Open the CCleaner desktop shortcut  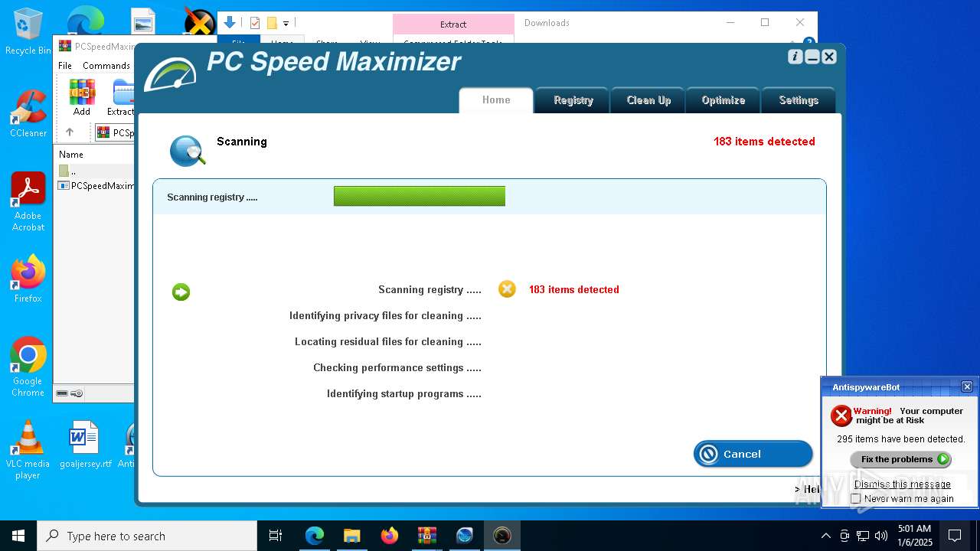click(x=28, y=113)
